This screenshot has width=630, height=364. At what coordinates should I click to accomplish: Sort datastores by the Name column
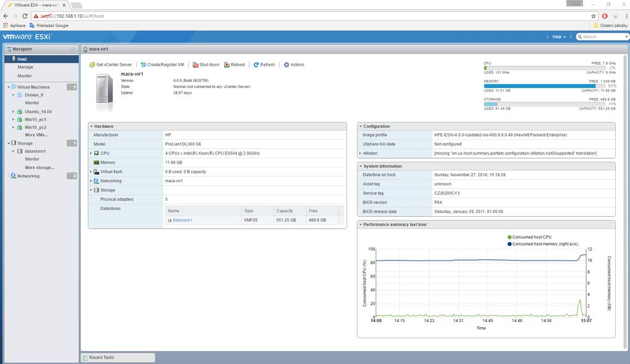pyautogui.click(x=203, y=211)
